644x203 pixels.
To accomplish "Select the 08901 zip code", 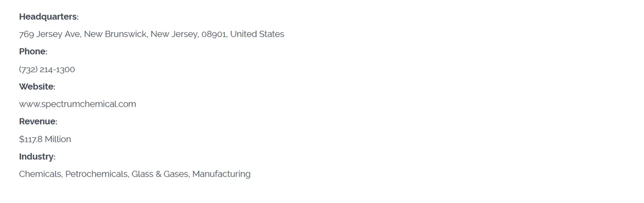I will (214, 35).
